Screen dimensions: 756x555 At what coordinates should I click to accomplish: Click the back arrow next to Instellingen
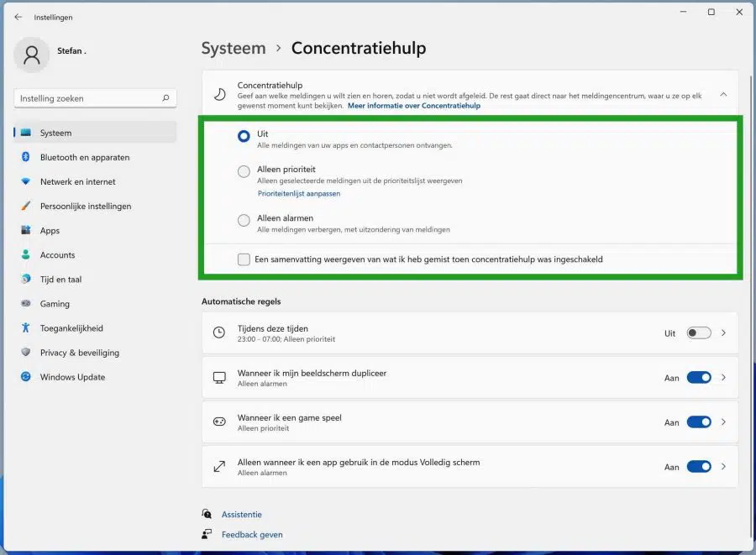(18, 17)
